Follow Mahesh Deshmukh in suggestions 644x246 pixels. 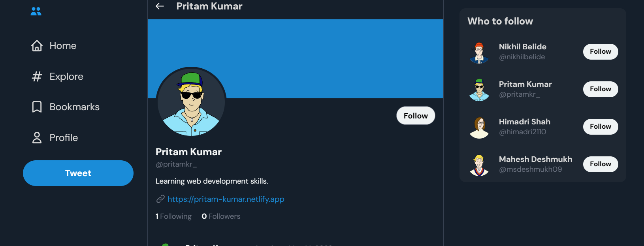[x=601, y=164]
